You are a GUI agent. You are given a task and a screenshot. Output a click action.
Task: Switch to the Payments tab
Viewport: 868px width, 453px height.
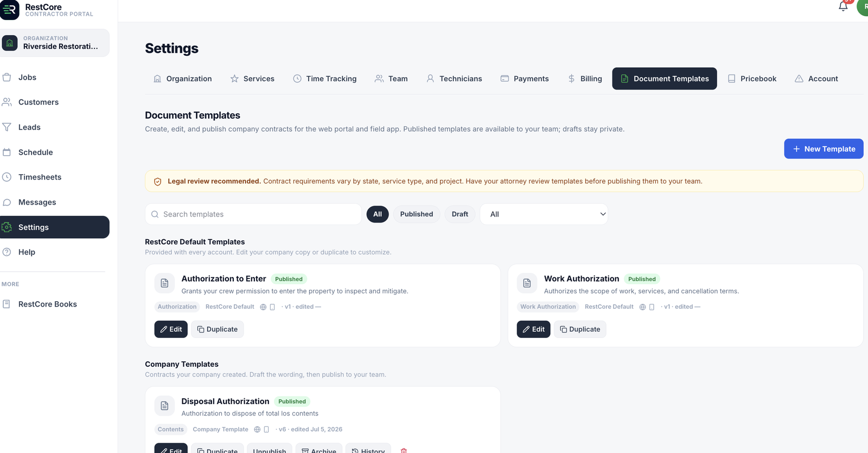point(525,79)
